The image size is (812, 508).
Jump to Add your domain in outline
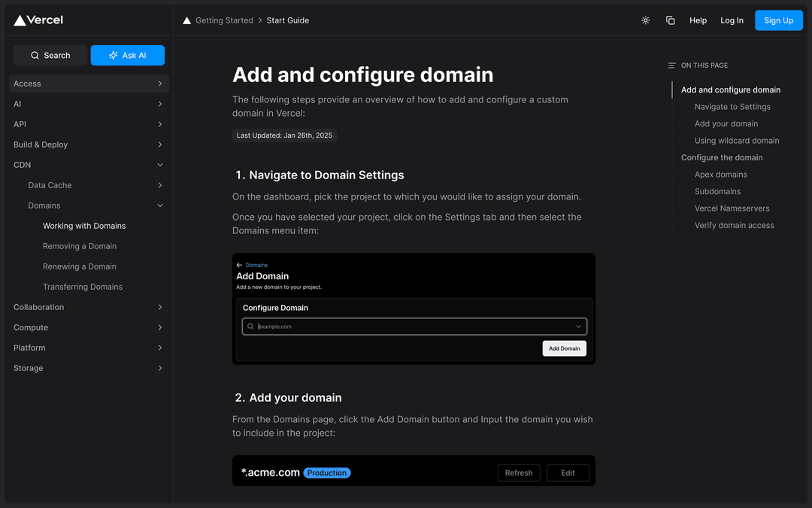[x=726, y=123]
